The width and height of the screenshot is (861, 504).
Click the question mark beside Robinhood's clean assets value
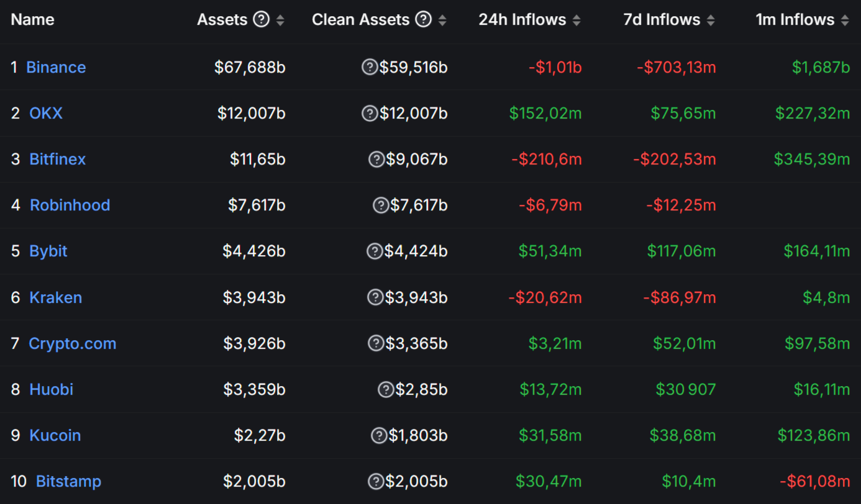[381, 205]
